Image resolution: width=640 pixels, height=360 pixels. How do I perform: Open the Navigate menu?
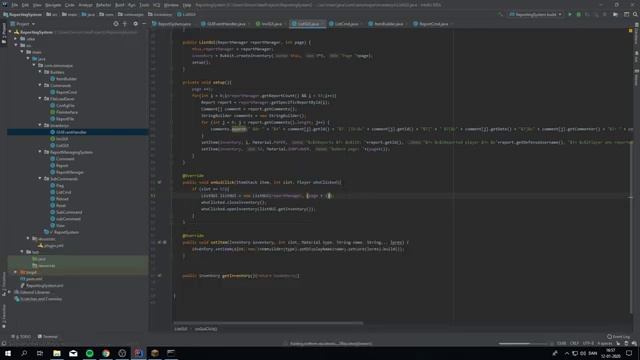tap(53, 5)
